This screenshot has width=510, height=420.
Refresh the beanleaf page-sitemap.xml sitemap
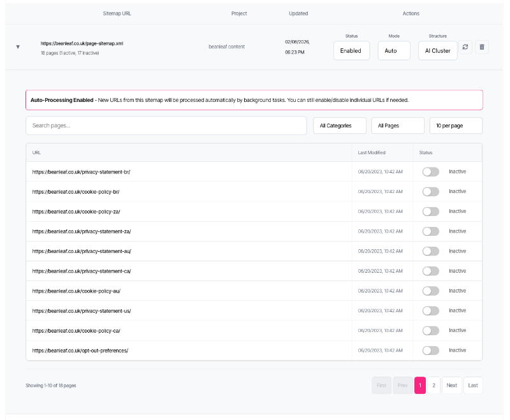(x=465, y=47)
